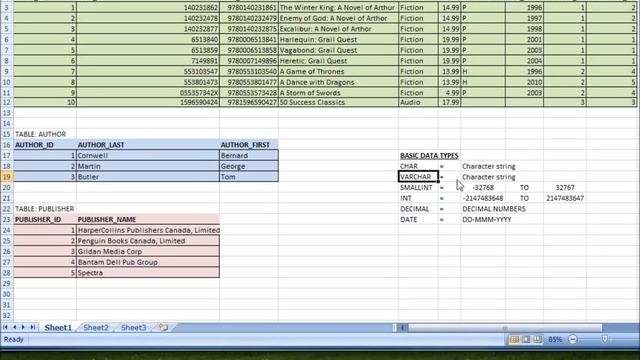640x360 pixels.
Task: Insert a new worksheet tab icon
Action: coord(164,327)
